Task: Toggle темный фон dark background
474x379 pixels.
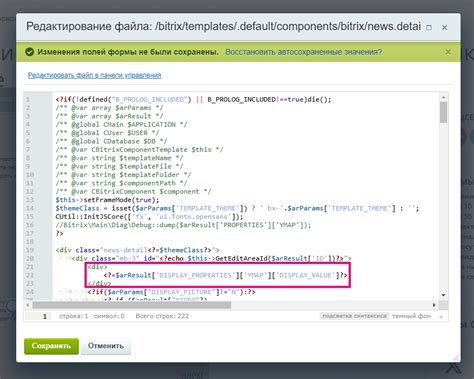Action: coord(411,316)
